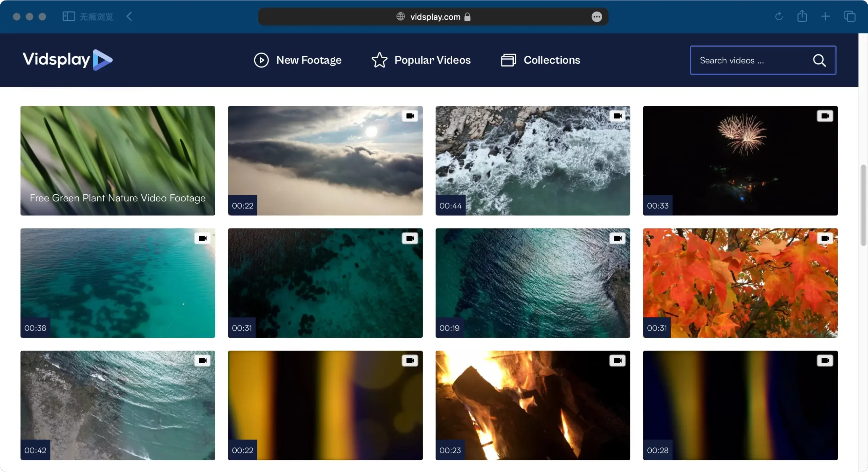868x472 pixels.
Task: Click camera icon on autumn leaves video
Action: point(825,238)
